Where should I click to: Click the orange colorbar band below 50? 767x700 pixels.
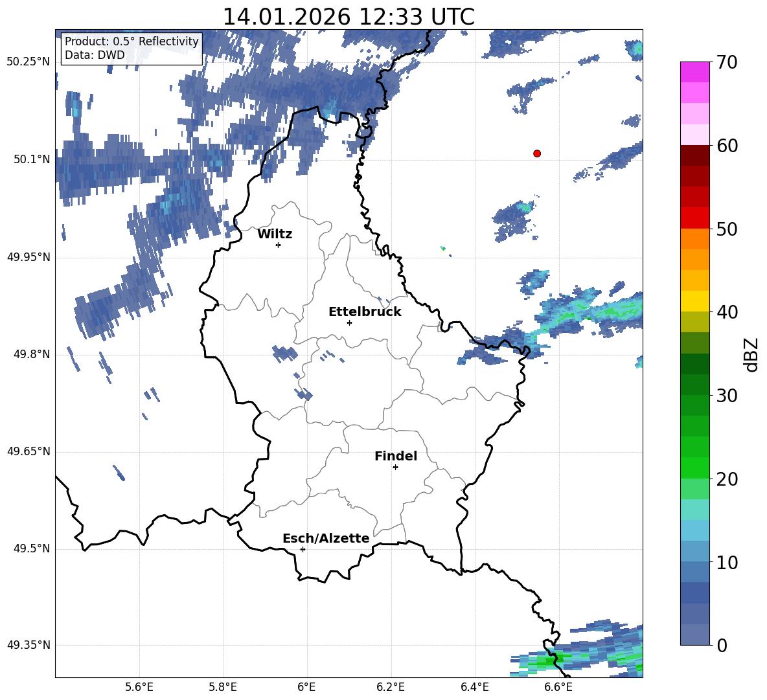click(x=694, y=238)
